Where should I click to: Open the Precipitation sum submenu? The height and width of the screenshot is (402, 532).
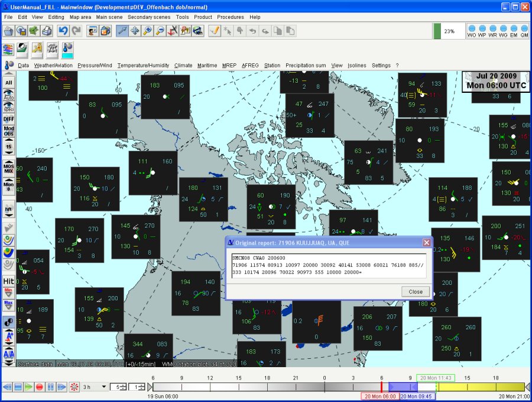tap(306, 66)
